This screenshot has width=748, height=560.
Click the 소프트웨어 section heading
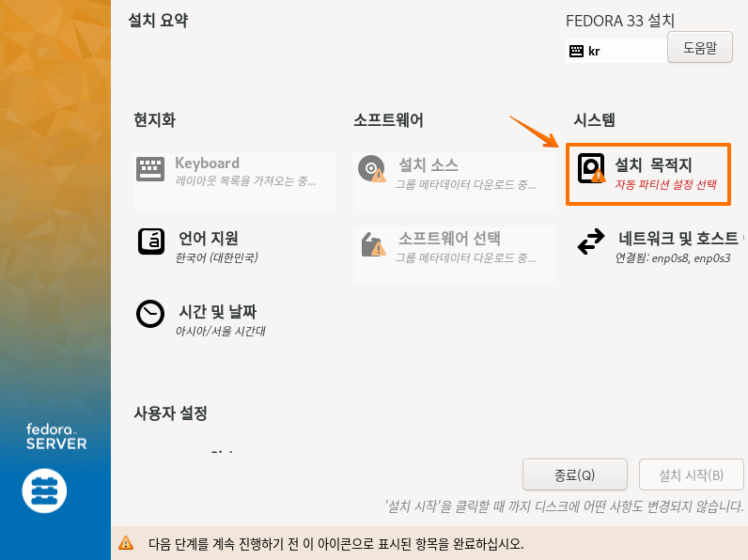pos(388,119)
